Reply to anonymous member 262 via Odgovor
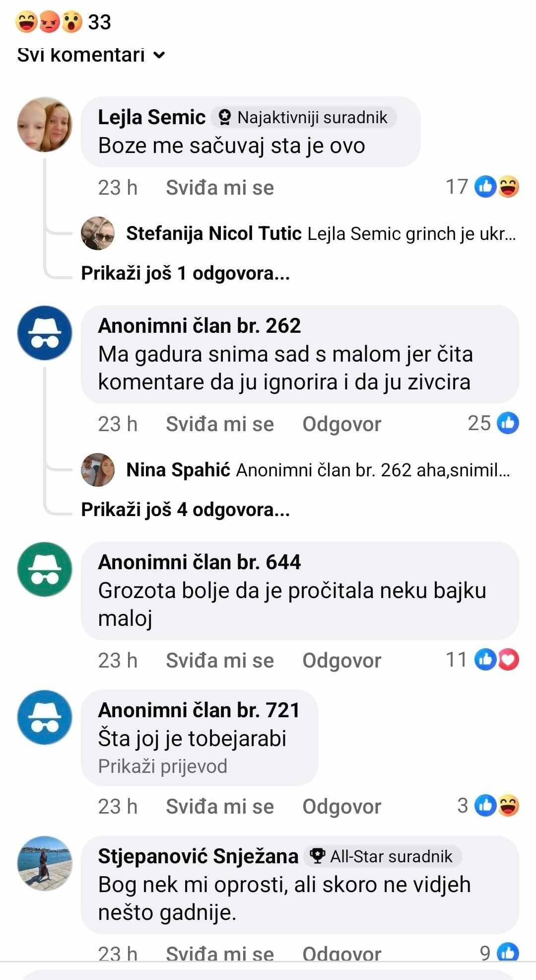Screen dimensions: 536x980 pyautogui.click(x=342, y=424)
